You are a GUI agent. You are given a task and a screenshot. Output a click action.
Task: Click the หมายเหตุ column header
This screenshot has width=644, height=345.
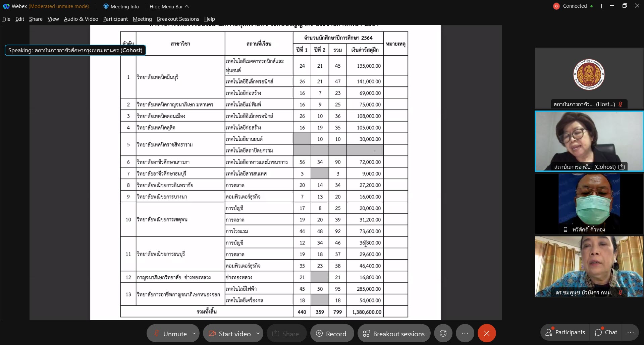coord(395,44)
